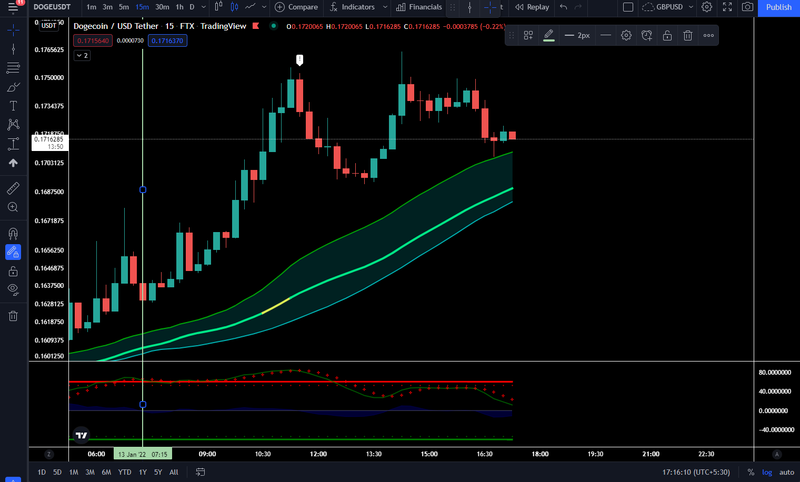Select the 1Y date range
The image size is (800, 482).
[x=143, y=472]
